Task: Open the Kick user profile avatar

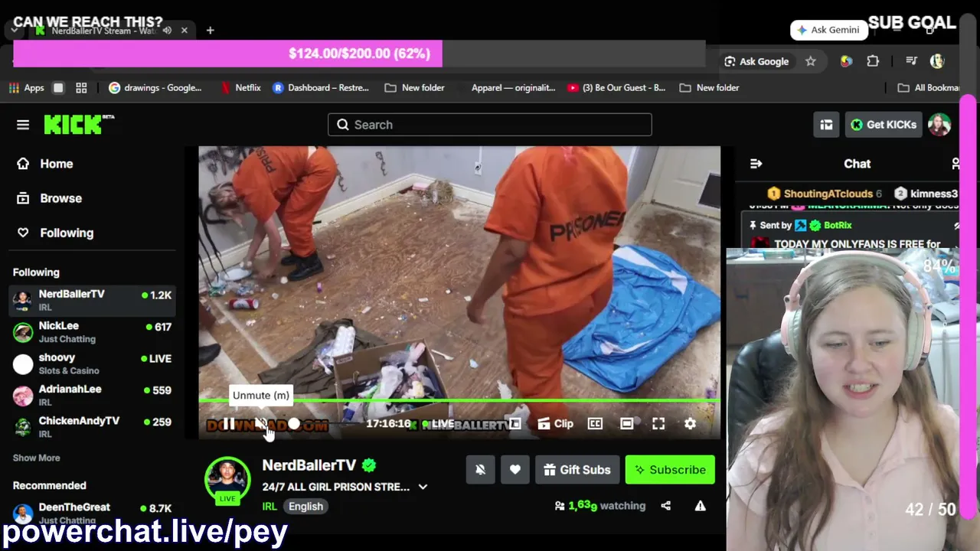Action: pos(939,125)
